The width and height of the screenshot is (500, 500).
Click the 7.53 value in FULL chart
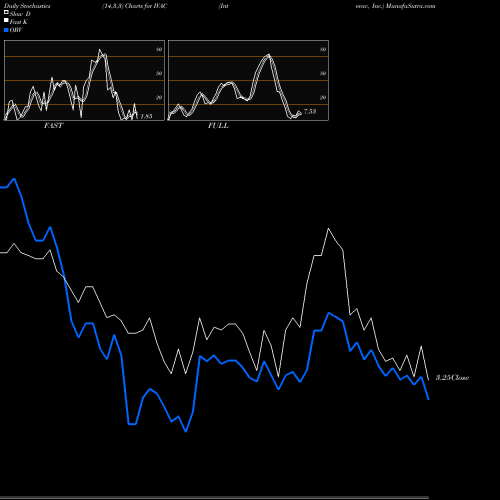(310, 111)
